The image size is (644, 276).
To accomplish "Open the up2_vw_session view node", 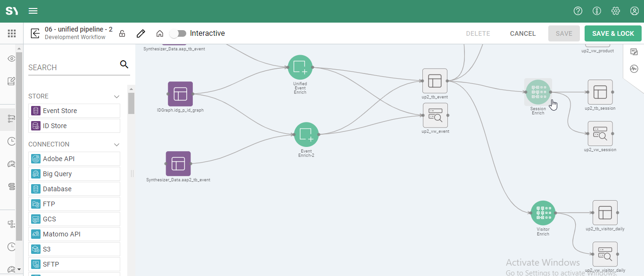I will 600,133.
